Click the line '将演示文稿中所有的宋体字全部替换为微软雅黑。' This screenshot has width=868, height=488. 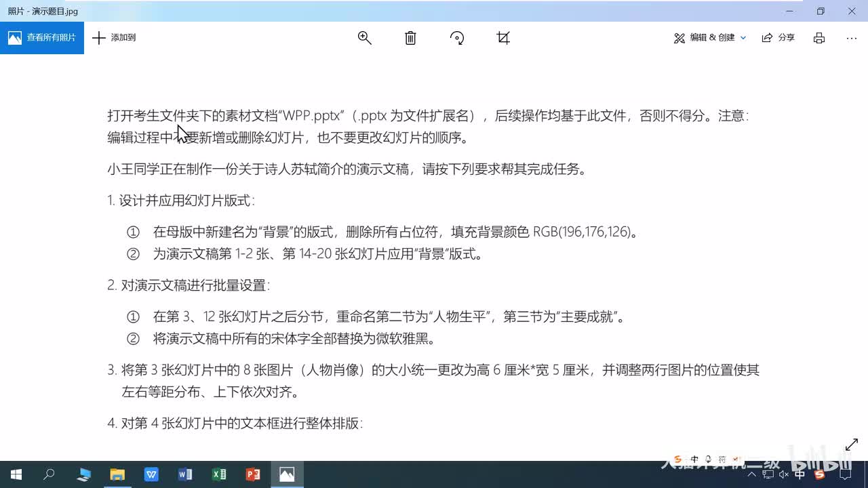point(294,338)
